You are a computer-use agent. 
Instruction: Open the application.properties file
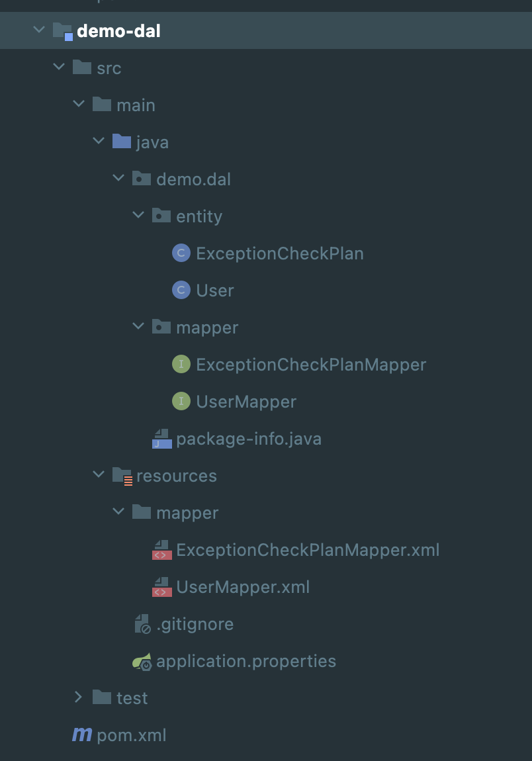click(245, 660)
